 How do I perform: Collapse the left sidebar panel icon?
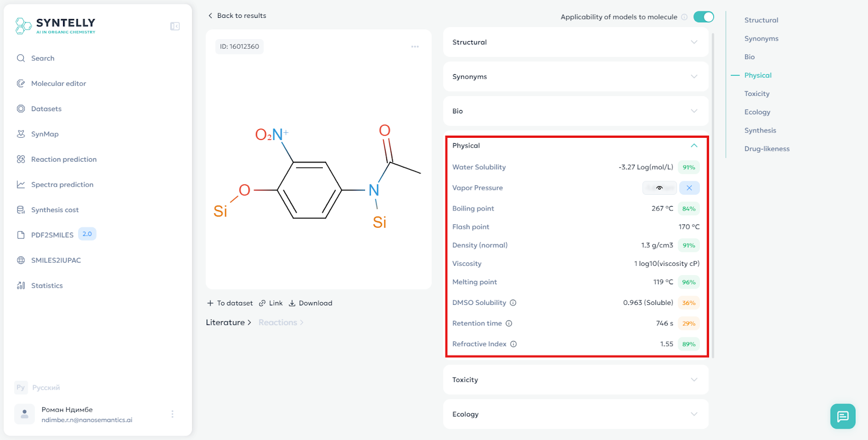pyautogui.click(x=175, y=26)
